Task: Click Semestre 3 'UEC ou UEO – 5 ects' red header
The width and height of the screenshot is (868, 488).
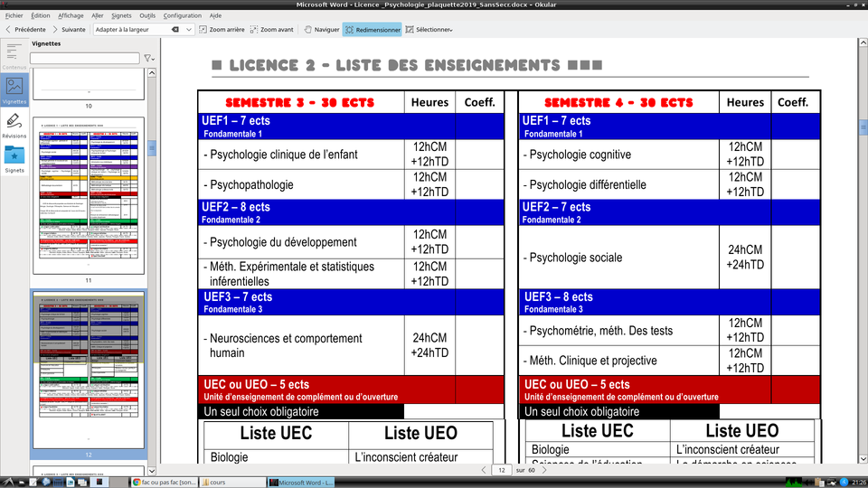Action: coord(351,389)
